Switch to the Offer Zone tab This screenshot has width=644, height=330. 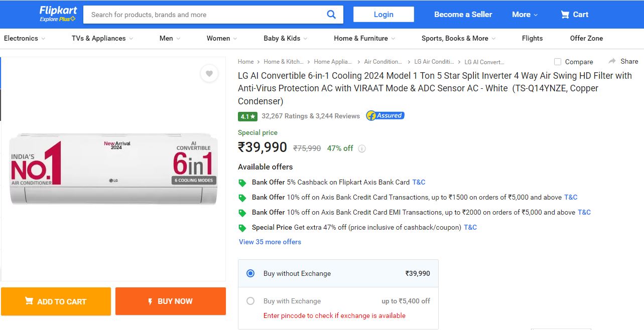pyautogui.click(x=586, y=38)
